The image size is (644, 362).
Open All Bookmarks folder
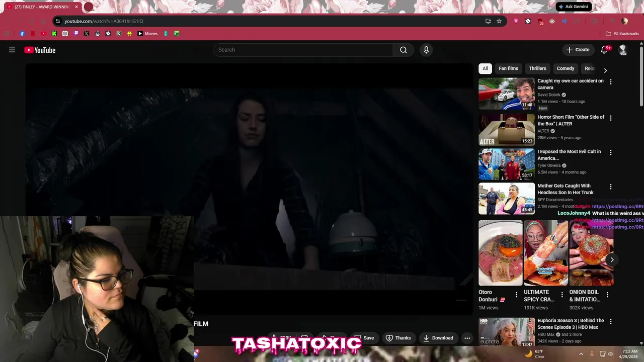622,34
